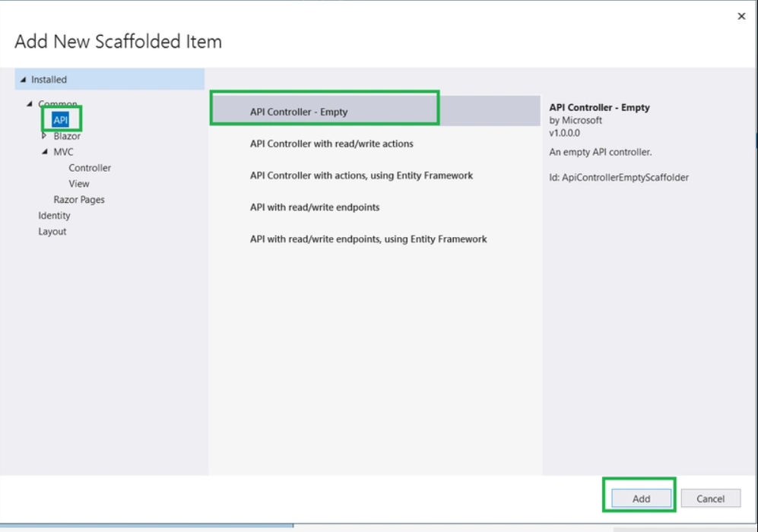Viewport: 758px width, 532px height.
Task: Open the Razor Pages category
Action: coord(79,200)
